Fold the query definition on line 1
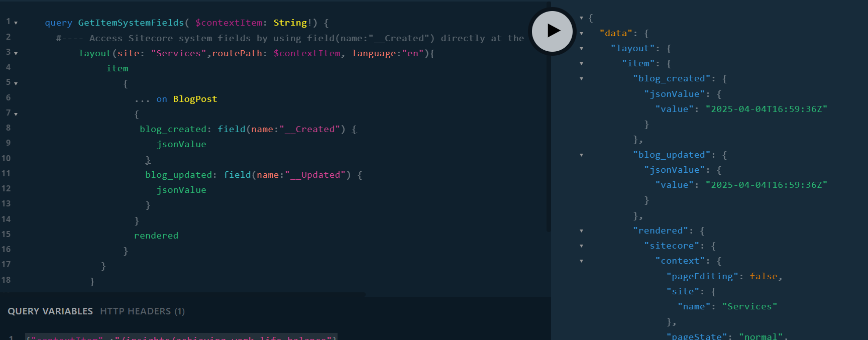868x340 pixels. point(16,23)
